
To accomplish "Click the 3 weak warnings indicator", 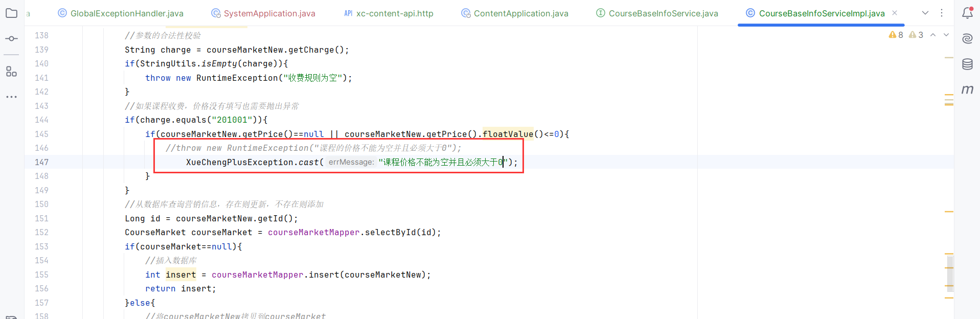I will [x=916, y=35].
